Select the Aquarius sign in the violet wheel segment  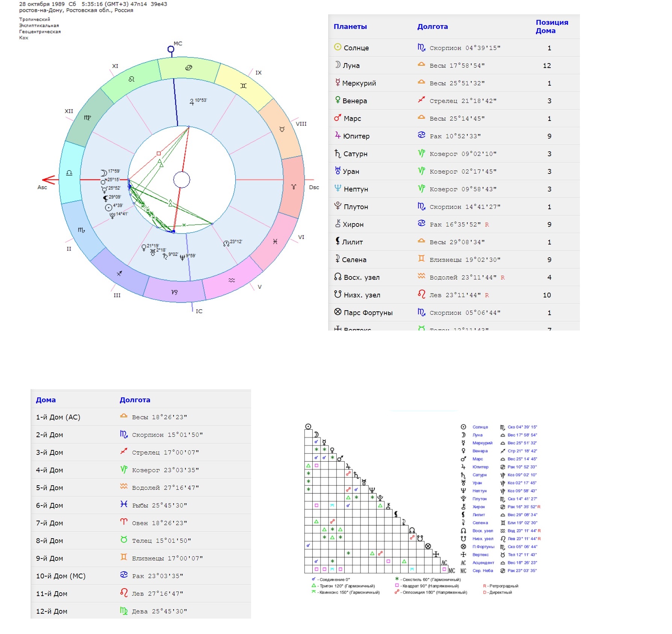(232, 280)
